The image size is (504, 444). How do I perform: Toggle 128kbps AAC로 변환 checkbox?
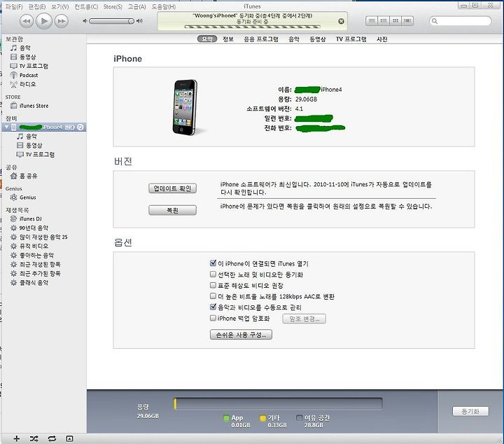tap(213, 296)
